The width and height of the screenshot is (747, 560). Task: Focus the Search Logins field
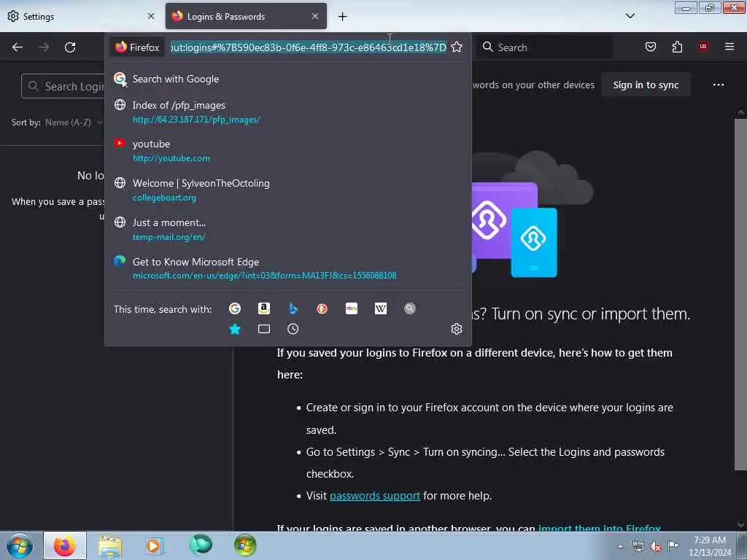[64, 86]
